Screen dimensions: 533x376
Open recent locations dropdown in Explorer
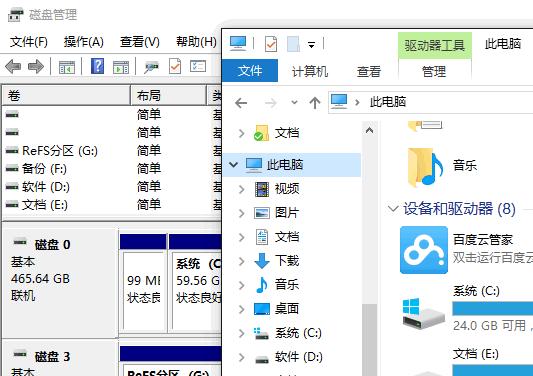tap(294, 102)
